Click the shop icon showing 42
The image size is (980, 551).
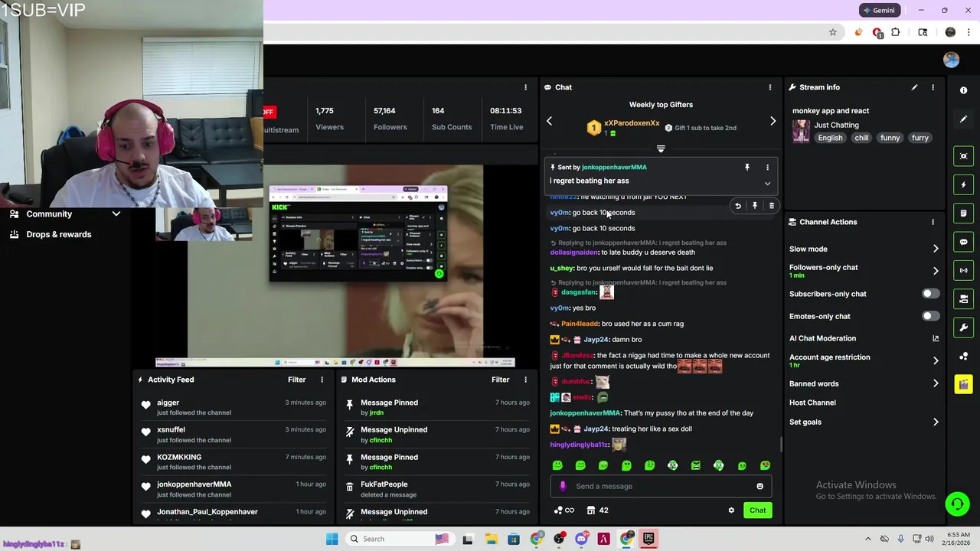pos(597,510)
